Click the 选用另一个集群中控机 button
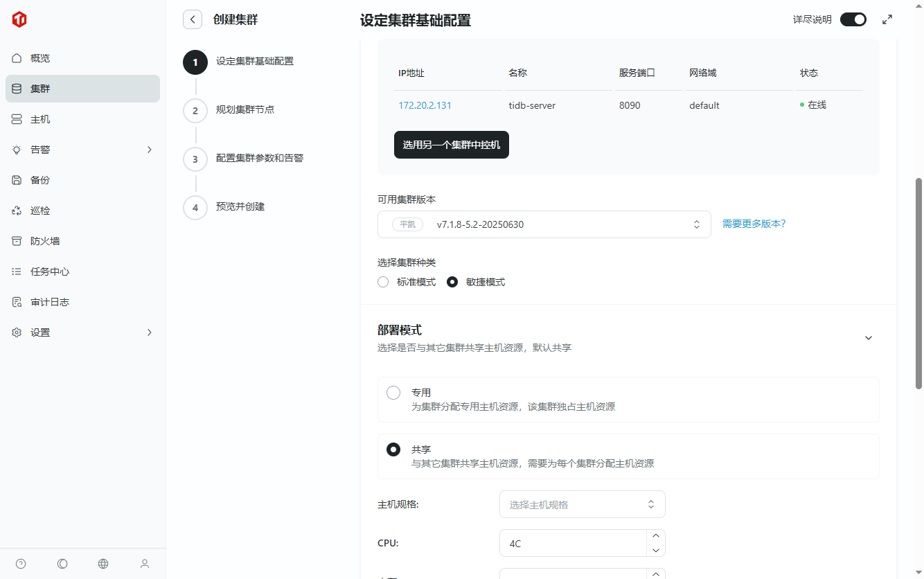Viewport: 924px width, 579px height. (x=452, y=145)
